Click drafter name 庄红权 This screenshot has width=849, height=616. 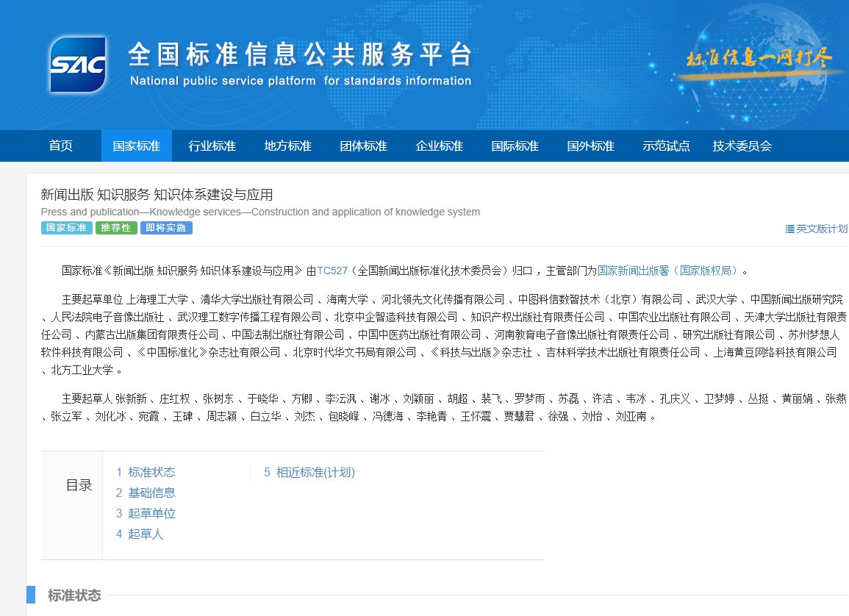pyautogui.click(x=174, y=399)
